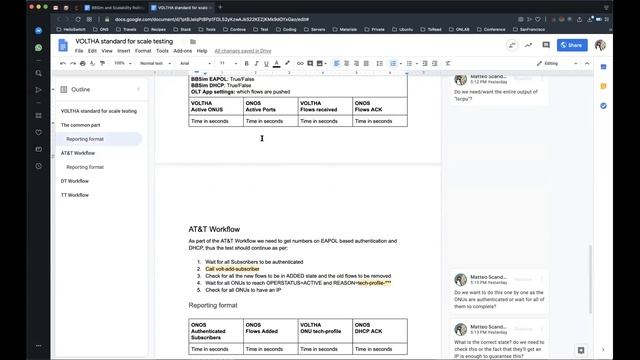Expand the insert image options arrow
Viewport: 640px width, 360px height.
click(325, 63)
